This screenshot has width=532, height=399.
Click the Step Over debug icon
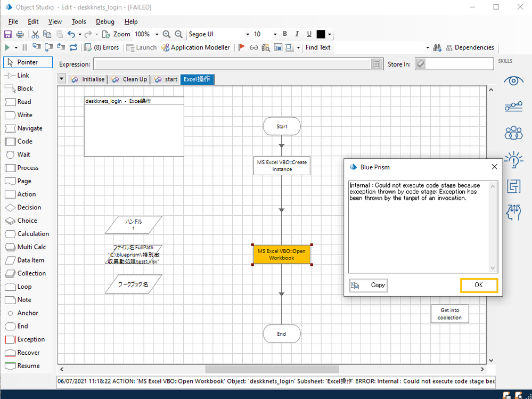pos(48,47)
